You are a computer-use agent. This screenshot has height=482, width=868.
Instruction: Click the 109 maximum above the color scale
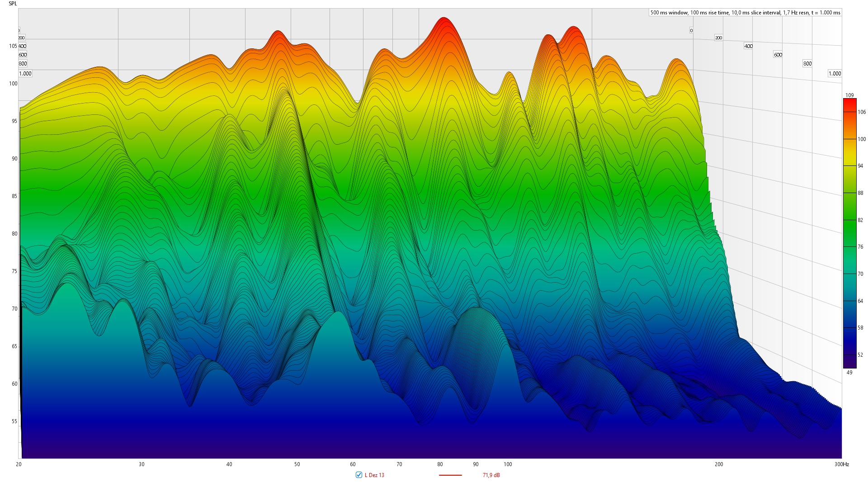click(x=849, y=95)
